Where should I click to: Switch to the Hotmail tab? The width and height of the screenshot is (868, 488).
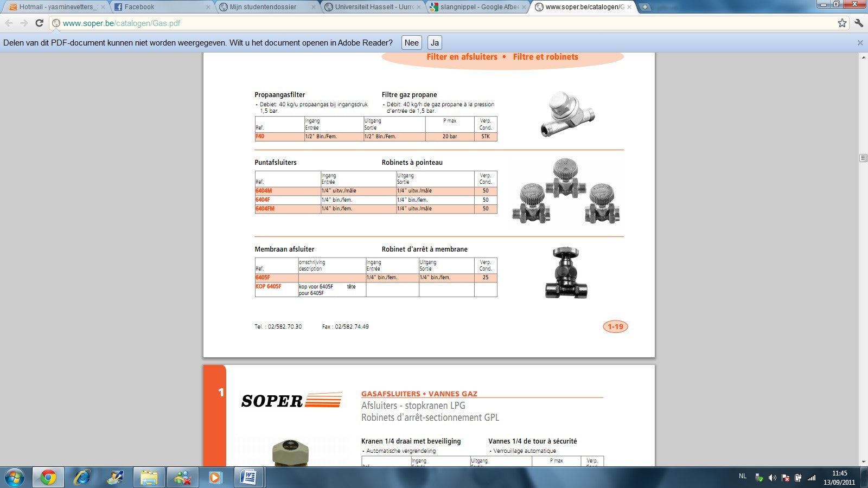54,7
